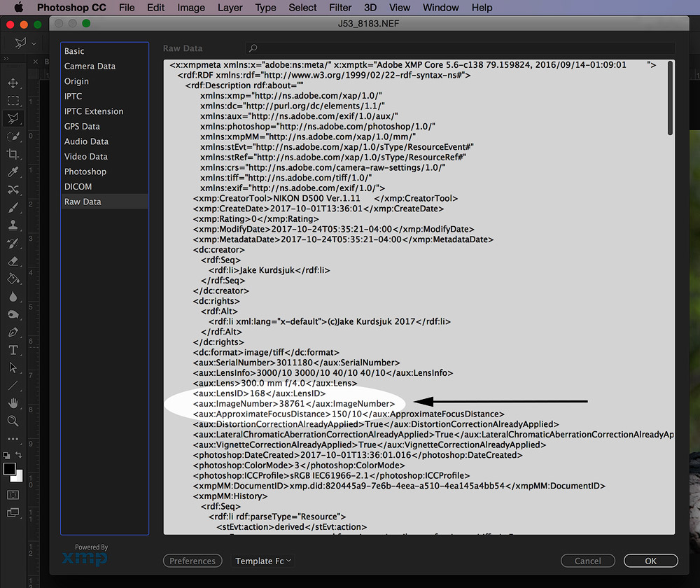The width and height of the screenshot is (700, 588).
Task: Pick the Eyedropper tool
Action: (x=13, y=172)
